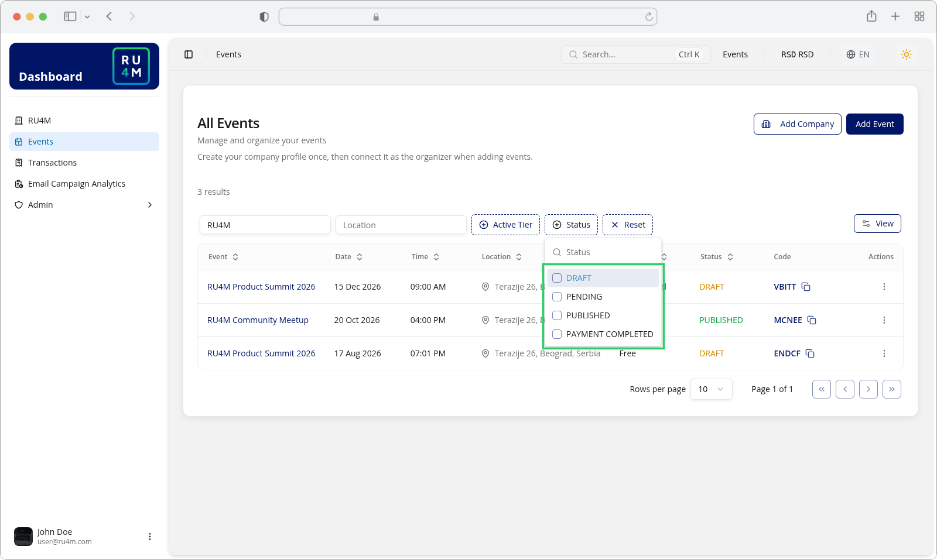937x560 pixels.
Task: Click the Add Event button
Action: click(x=875, y=124)
